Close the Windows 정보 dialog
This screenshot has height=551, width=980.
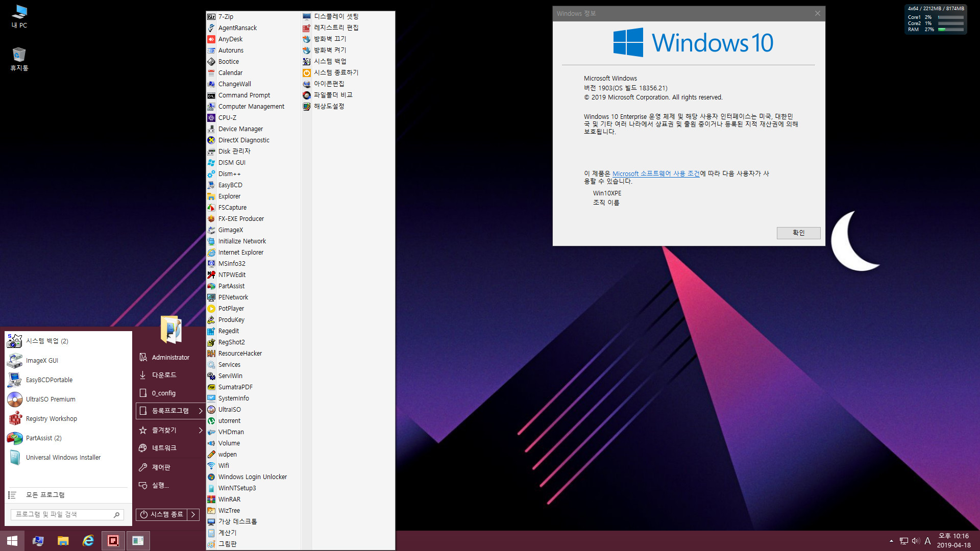point(817,13)
